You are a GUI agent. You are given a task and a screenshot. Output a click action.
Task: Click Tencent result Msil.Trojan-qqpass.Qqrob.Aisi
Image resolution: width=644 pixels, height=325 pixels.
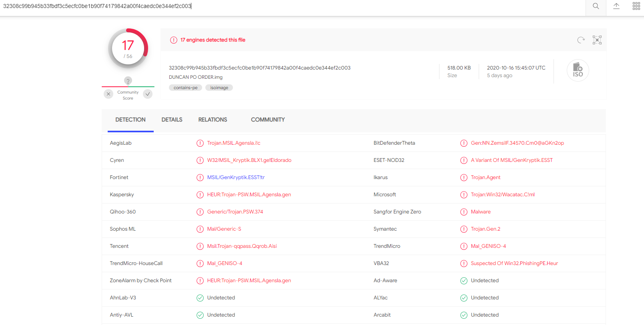pyautogui.click(x=242, y=246)
